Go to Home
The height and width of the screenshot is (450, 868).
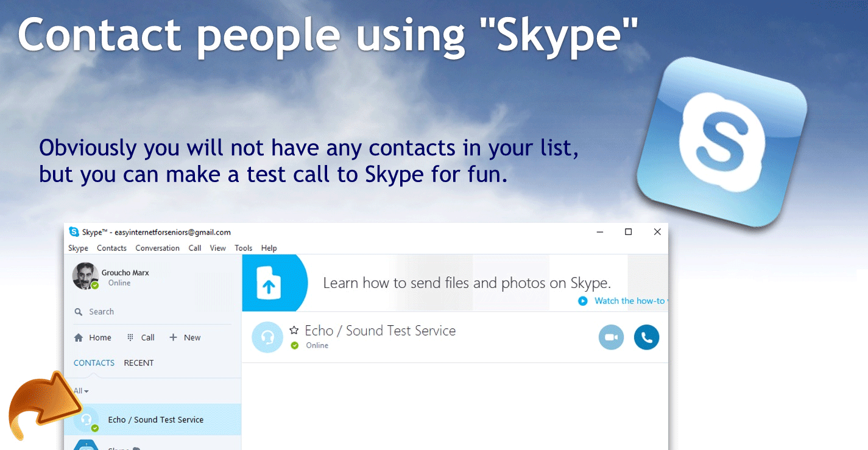tap(93, 337)
